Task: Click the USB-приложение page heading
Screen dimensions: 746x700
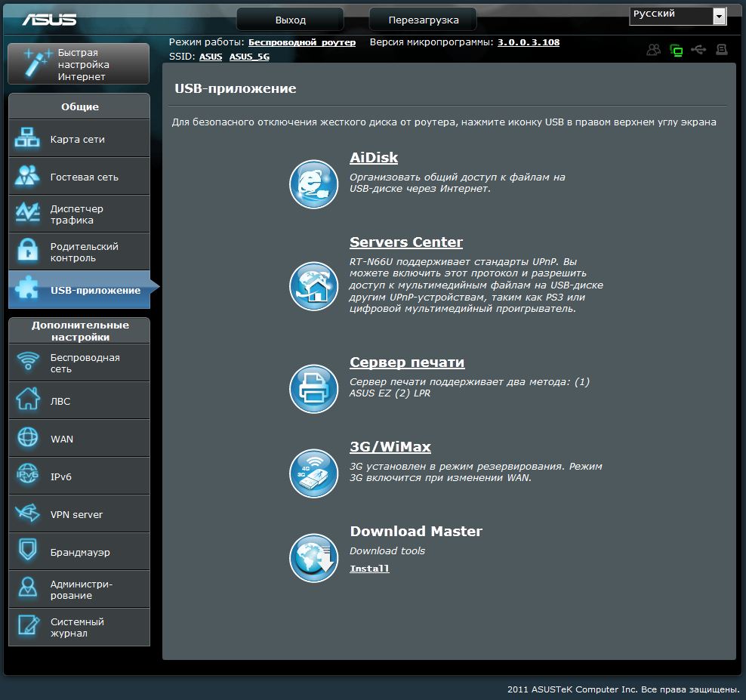Action: click(x=235, y=88)
